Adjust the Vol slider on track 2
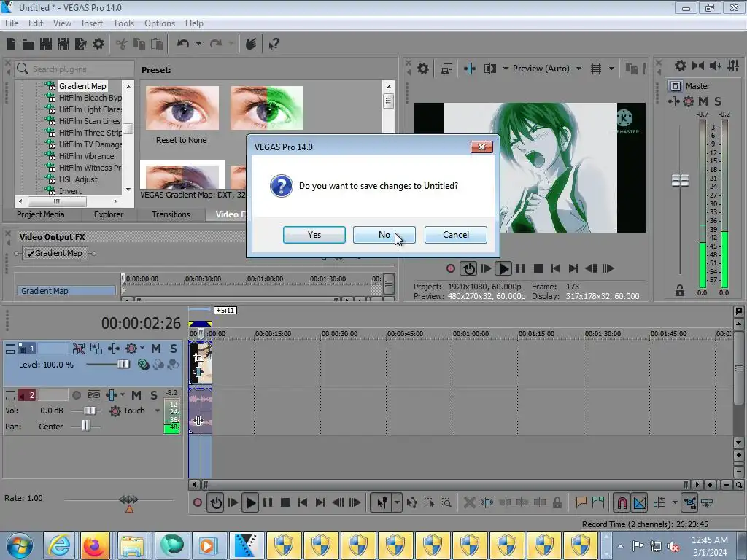 point(90,411)
